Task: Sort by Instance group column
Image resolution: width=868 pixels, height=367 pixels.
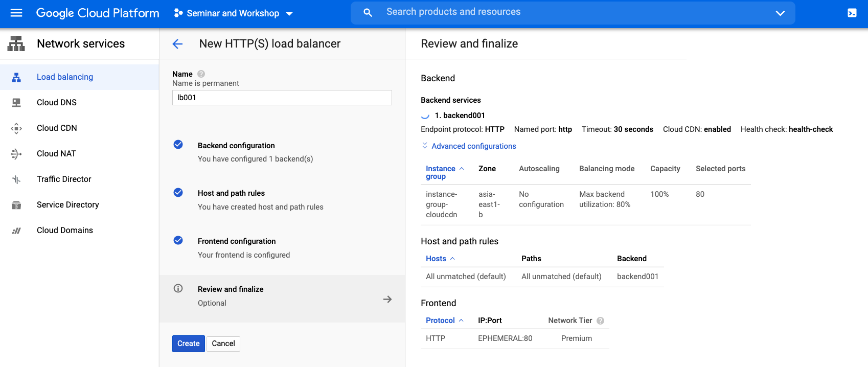Action: pyautogui.click(x=445, y=173)
